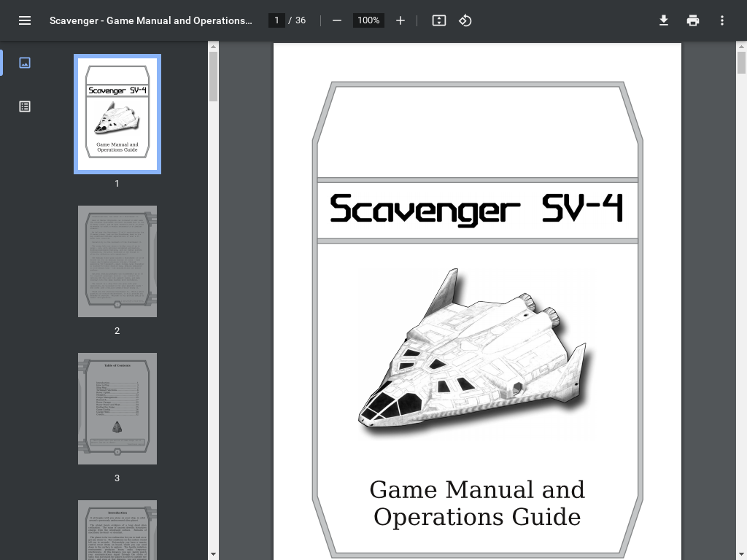Screen dimensions: 747x560
Task: Toggle the sidebar with the hamburger menu
Action: click(25, 20)
